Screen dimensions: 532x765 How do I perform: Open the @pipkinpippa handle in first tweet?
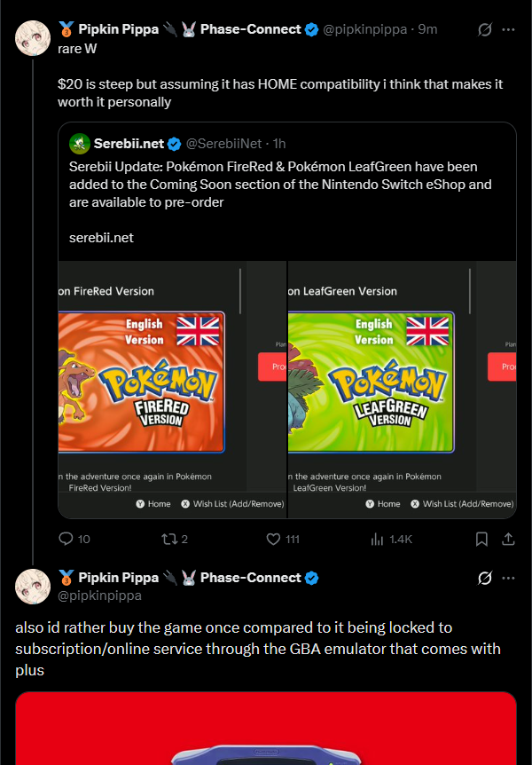[367, 29]
